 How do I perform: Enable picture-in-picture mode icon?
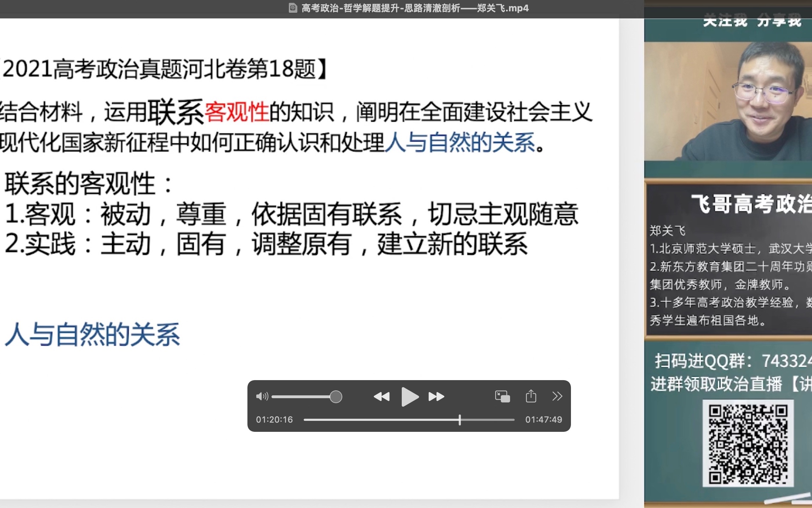coord(502,396)
